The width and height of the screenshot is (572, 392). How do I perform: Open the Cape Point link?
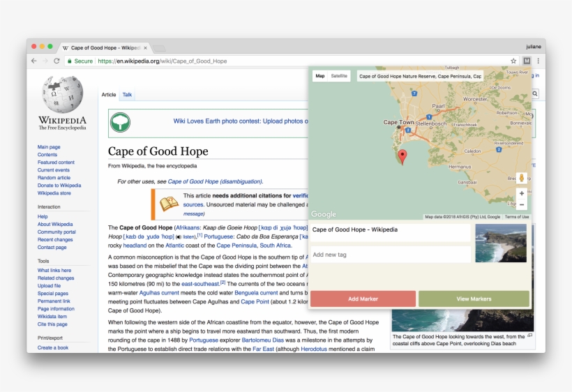click(x=255, y=301)
